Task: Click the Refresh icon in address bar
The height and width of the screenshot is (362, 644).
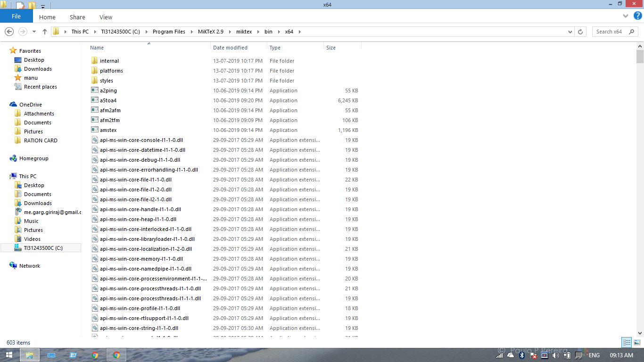Action: point(579,32)
